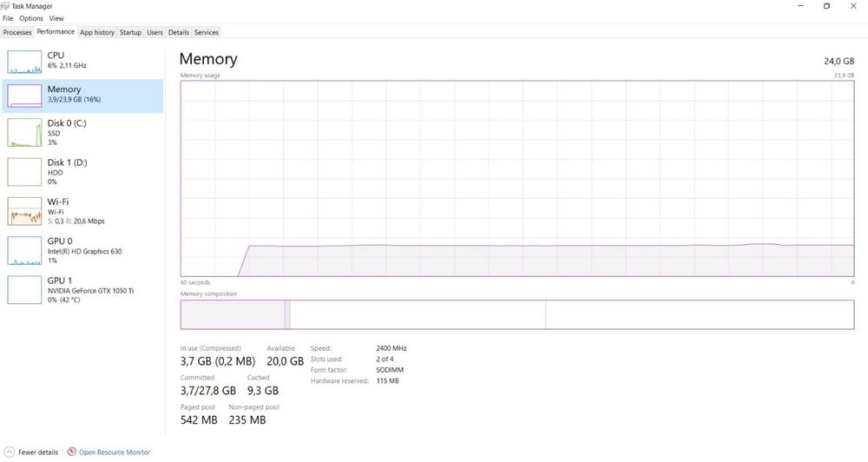The width and height of the screenshot is (868, 462).
Task: Go to the Users tab
Action: click(155, 32)
